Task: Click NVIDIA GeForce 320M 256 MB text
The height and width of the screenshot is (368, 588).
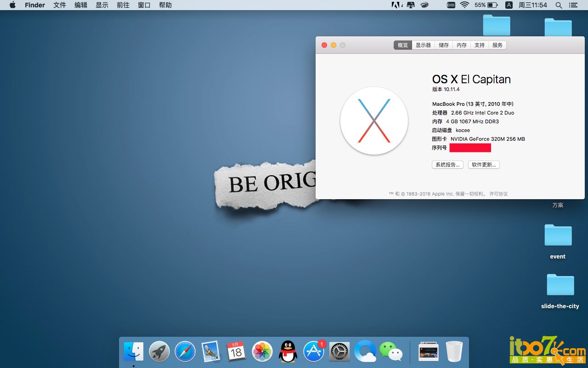Action: coord(488,139)
